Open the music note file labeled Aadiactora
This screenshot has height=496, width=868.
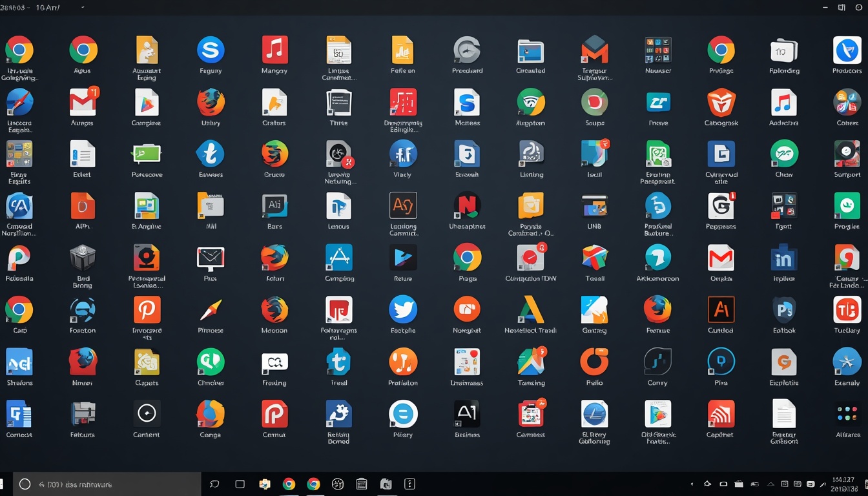tap(784, 102)
